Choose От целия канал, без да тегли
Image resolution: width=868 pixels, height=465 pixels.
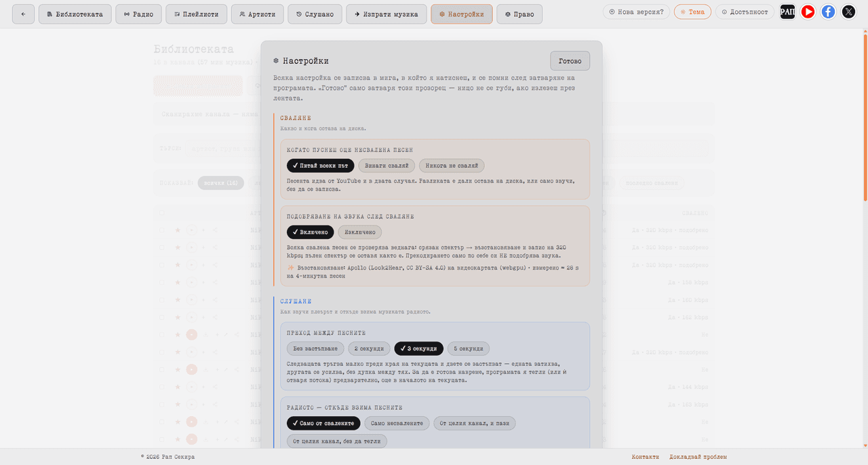337,441
